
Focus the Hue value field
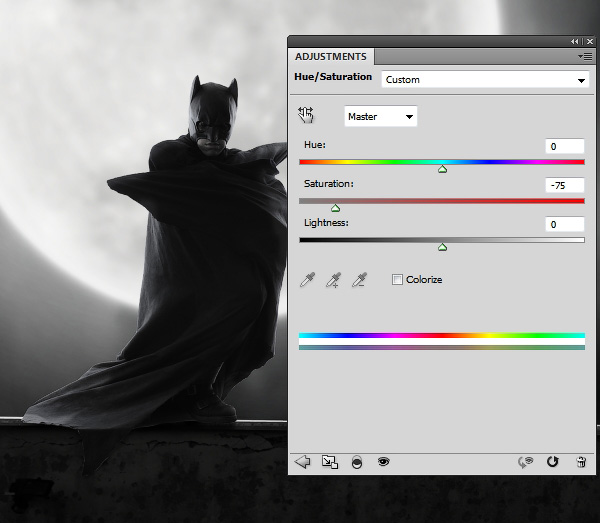coord(565,146)
